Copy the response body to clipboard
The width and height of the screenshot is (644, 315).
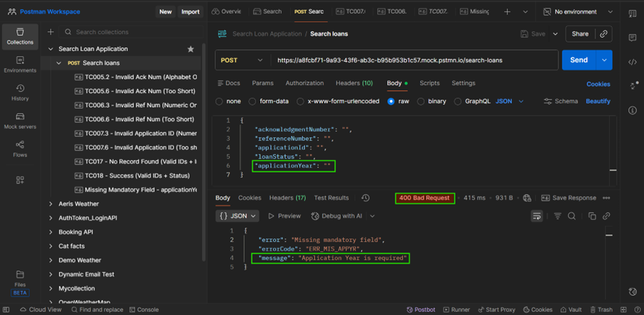click(592, 216)
